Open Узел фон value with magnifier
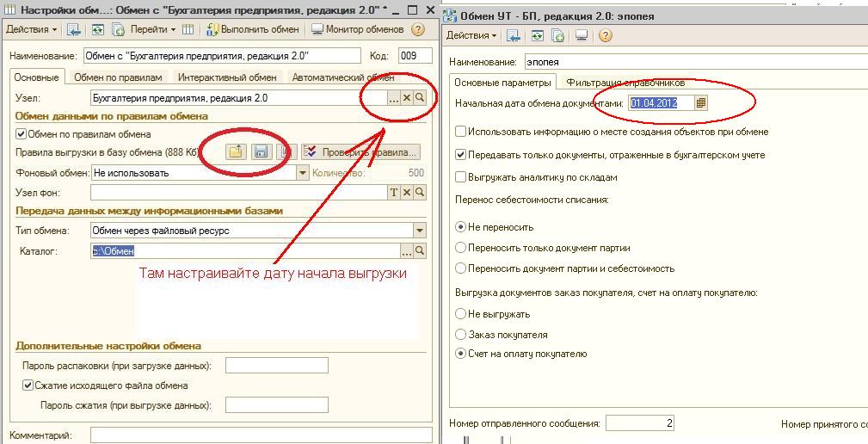 point(420,193)
